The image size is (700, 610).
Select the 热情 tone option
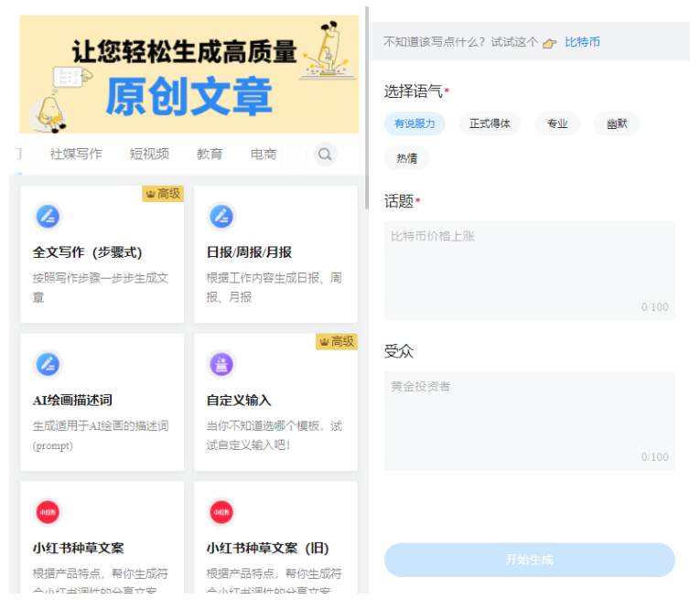(x=406, y=158)
